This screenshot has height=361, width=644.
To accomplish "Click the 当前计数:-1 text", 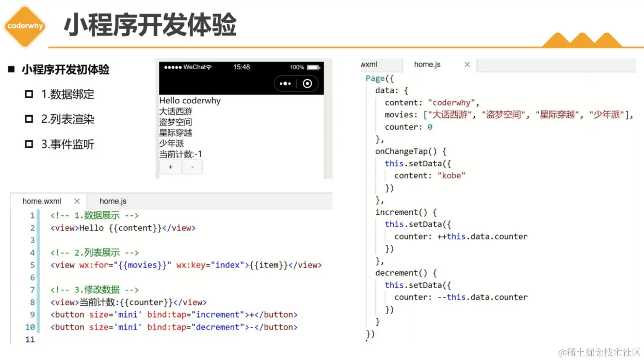I will pos(181,154).
